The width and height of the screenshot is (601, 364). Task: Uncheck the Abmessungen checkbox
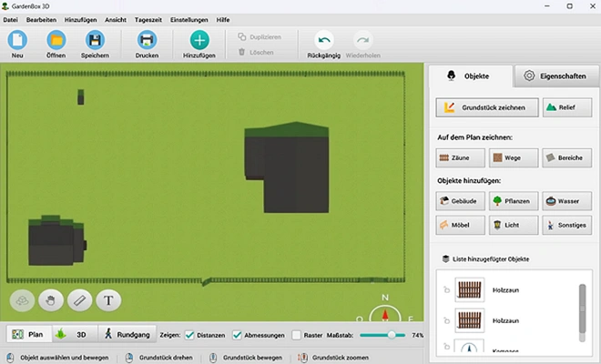(238, 335)
